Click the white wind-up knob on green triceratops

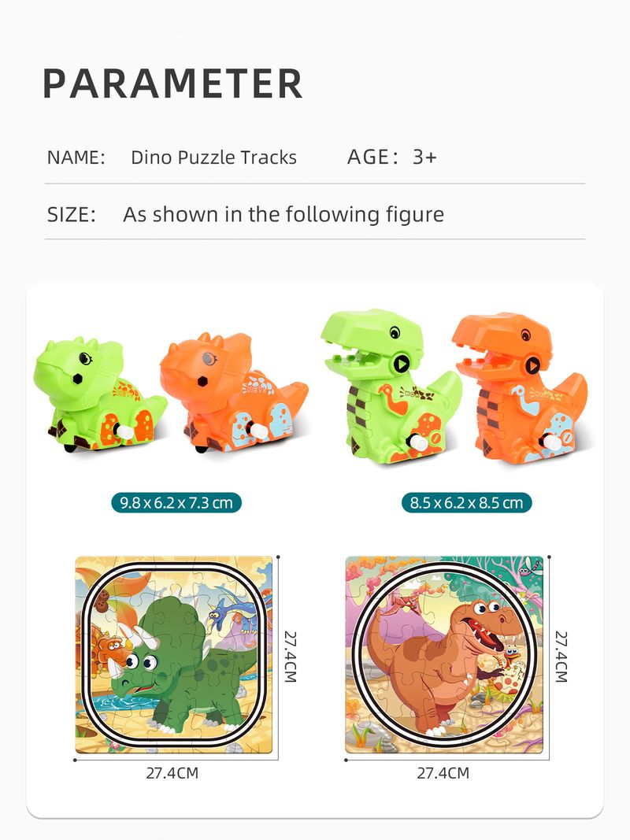(x=126, y=431)
